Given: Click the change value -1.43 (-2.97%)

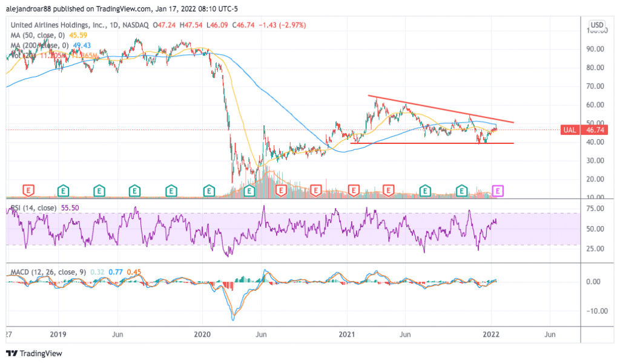Looking at the screenshot, I should click(x=282, y=25).
